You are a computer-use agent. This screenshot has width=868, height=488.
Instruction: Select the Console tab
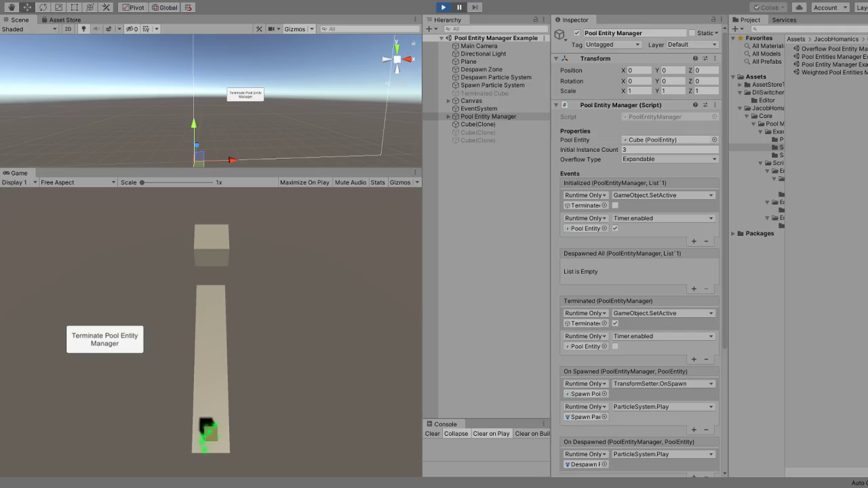441,424
